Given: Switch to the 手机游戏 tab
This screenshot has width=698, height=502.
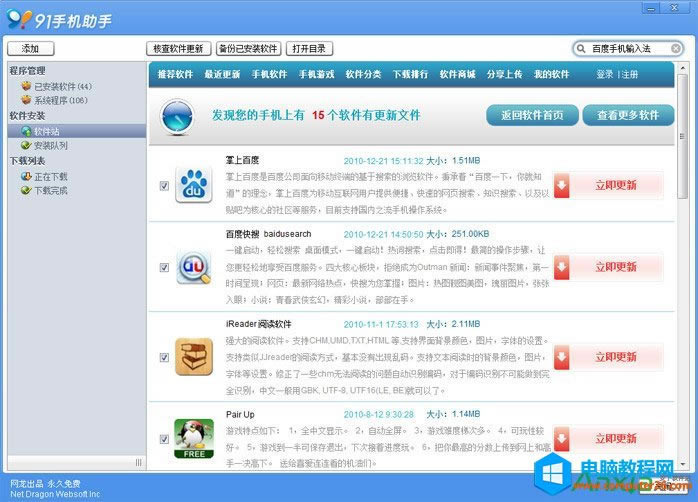Looking at the screenshot, I should pyautogui.click(x=315, y=75).
